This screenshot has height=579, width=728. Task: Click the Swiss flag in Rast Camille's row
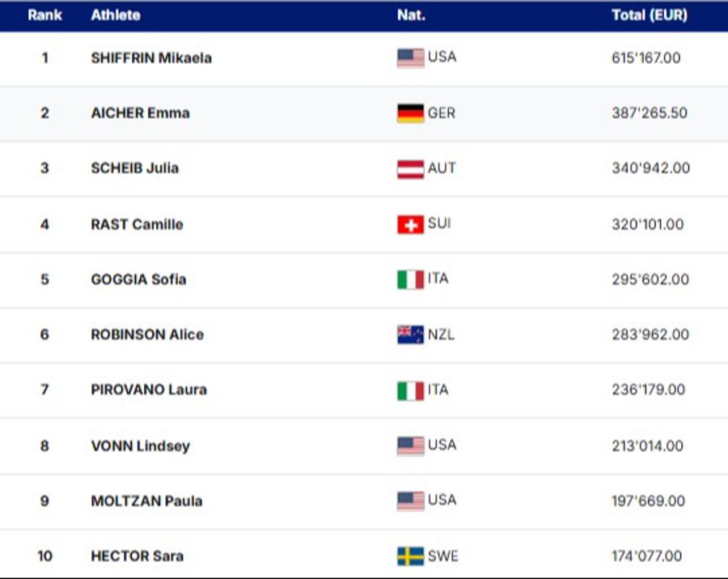[x=410, y=224]
